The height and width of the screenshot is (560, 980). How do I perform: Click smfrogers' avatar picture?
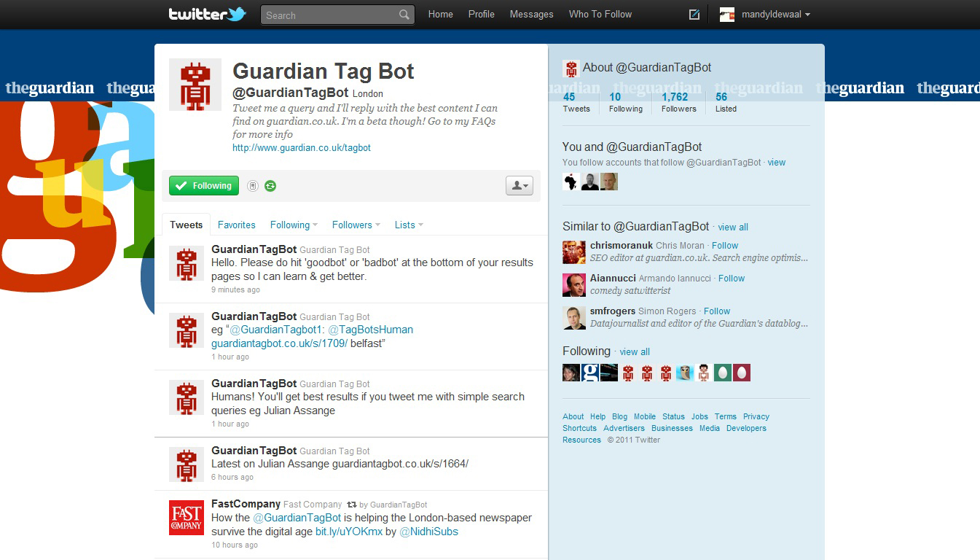pyautogui.click(x=574, y=318)
